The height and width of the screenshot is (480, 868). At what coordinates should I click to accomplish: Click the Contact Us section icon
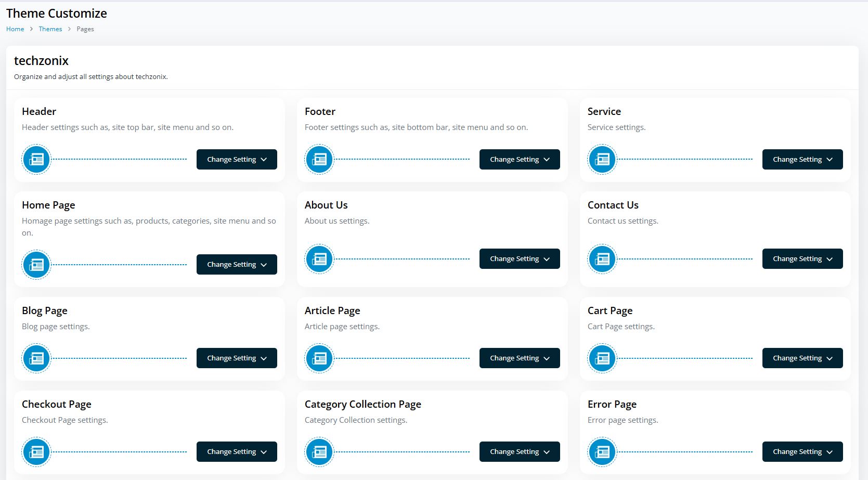[602, 259]
